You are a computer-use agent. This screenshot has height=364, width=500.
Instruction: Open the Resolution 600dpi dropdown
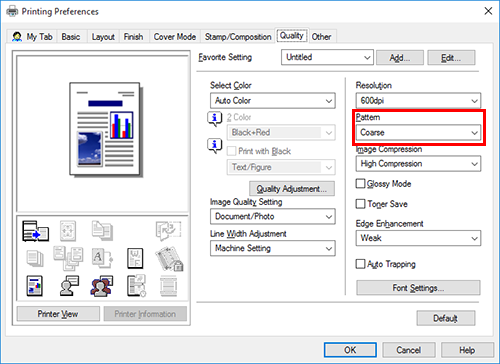(x=418, y=101)
